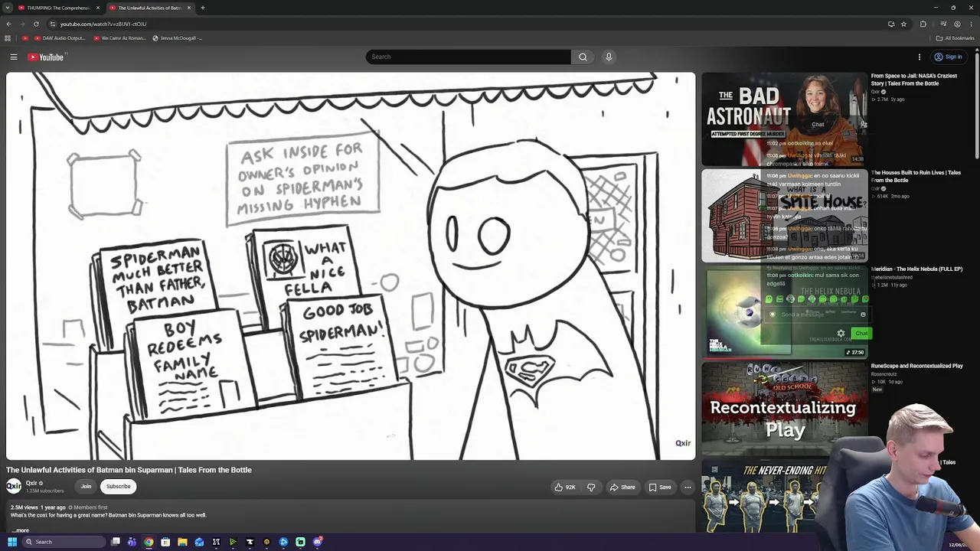Open the media controls toolbar icon

[x=943, y=24]
